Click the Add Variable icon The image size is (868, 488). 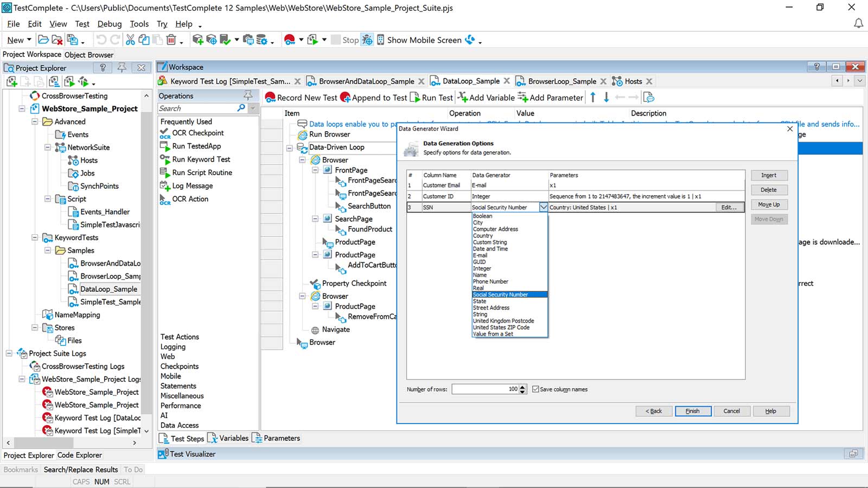463,98
